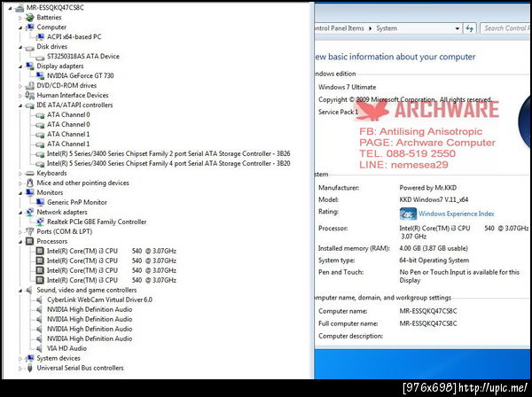This screenshot has height=397, width=532.
Task: Click the Computer category icon
Action: pos(30,27)
